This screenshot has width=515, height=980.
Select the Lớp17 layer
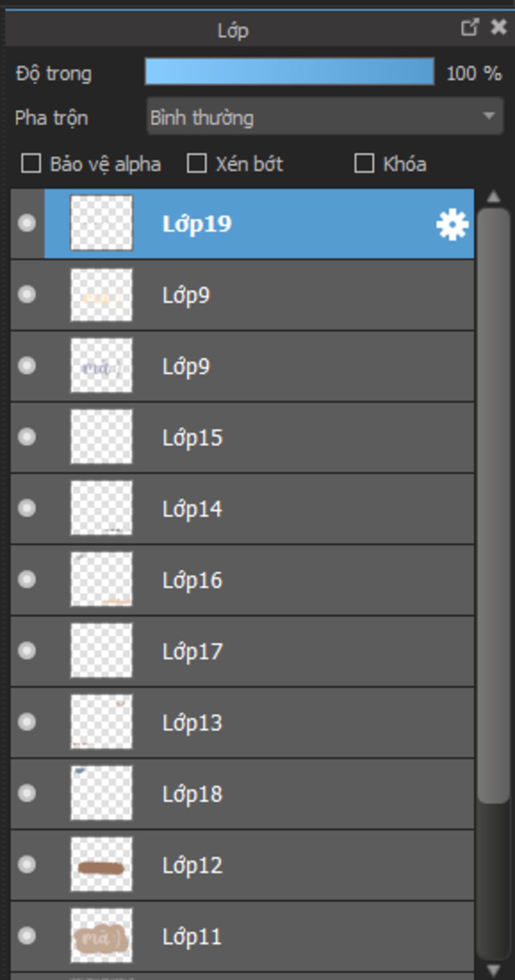(x=242, y=651)
